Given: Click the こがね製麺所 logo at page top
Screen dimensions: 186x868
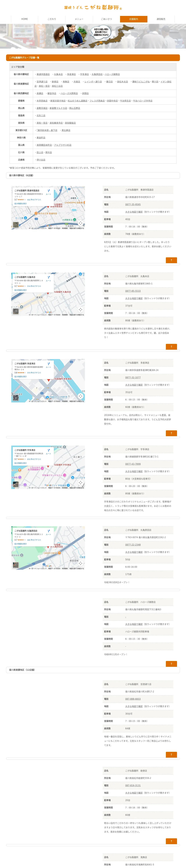Looking at the screenshot, I should point(93,7).
